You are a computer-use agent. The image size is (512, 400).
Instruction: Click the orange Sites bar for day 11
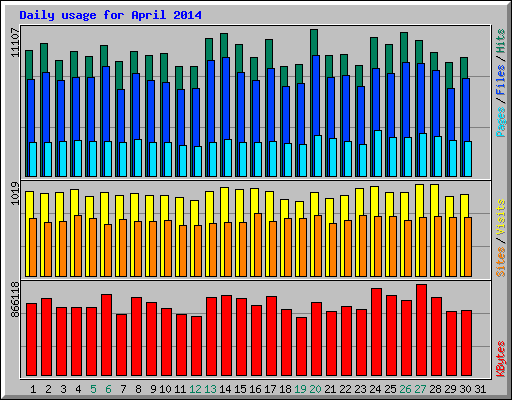click(x=183, y=251)
